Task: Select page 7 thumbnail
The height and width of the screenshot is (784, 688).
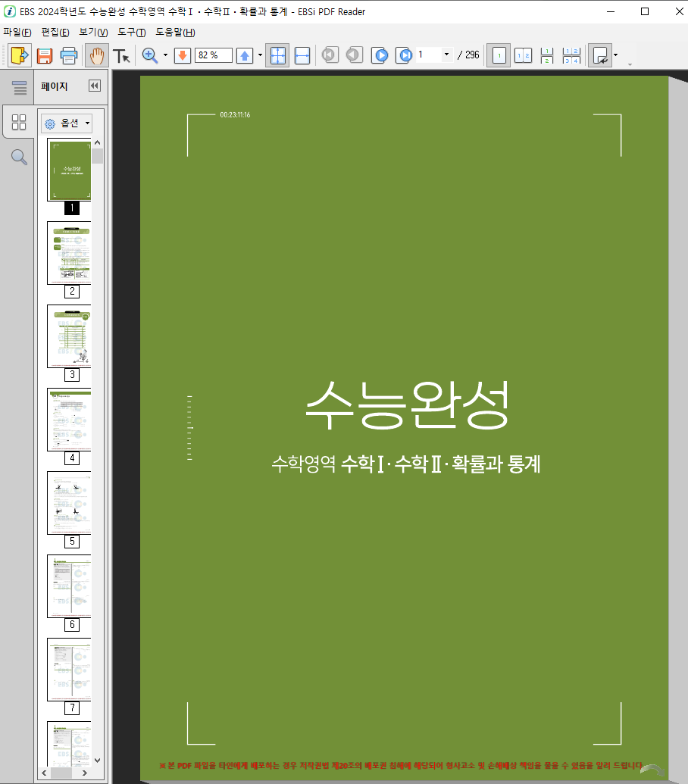Action: pos(70,670)
